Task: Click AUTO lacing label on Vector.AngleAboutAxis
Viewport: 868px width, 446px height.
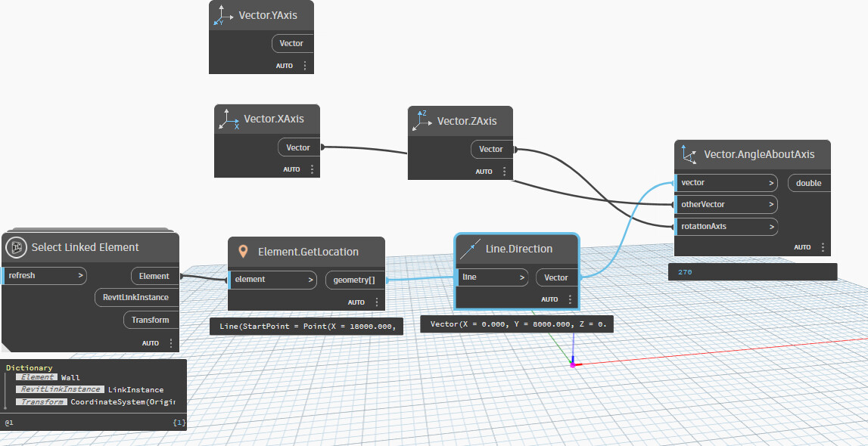Action: point(803,247)
